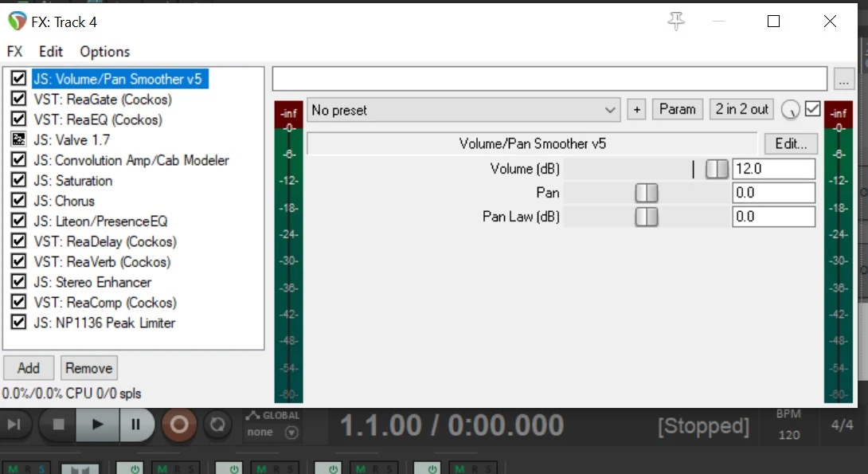Uncheck the JS: Liteon/PresenceEQ effect

[x=18, y=221]
